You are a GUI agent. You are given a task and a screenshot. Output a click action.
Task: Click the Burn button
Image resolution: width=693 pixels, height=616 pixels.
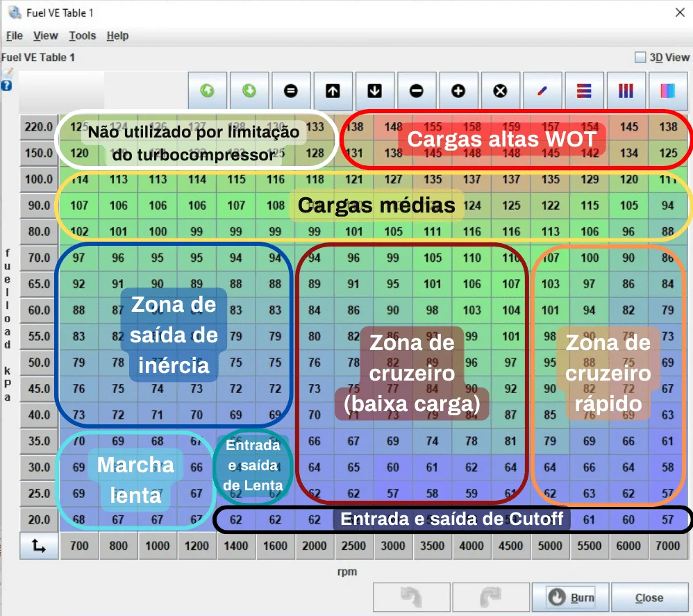571,598
